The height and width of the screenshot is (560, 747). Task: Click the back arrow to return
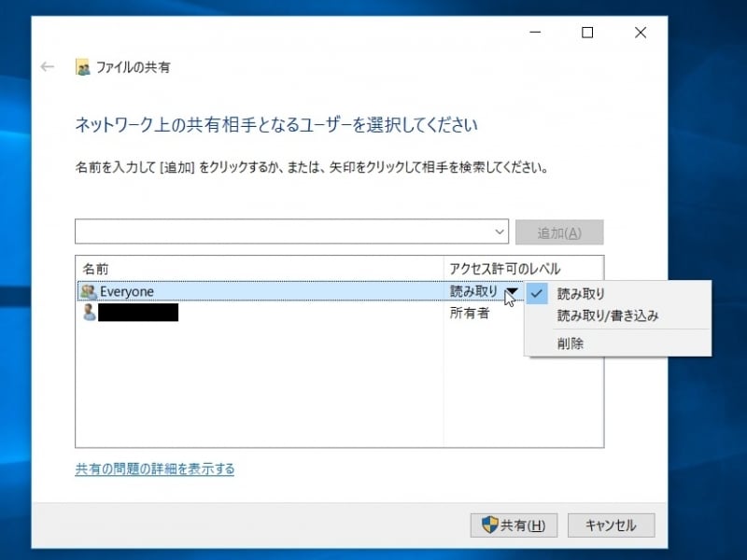click(48, 67)
